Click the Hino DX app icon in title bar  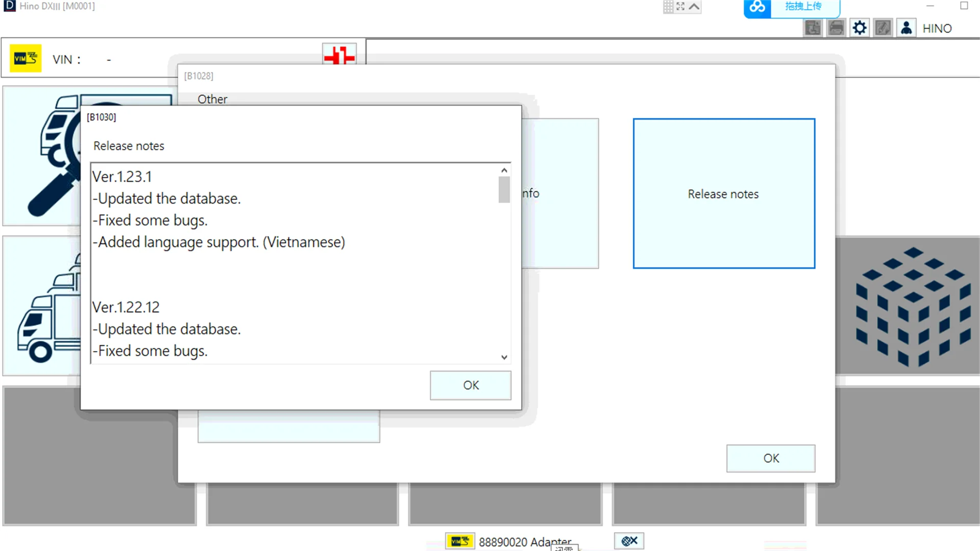coord(9,6)
